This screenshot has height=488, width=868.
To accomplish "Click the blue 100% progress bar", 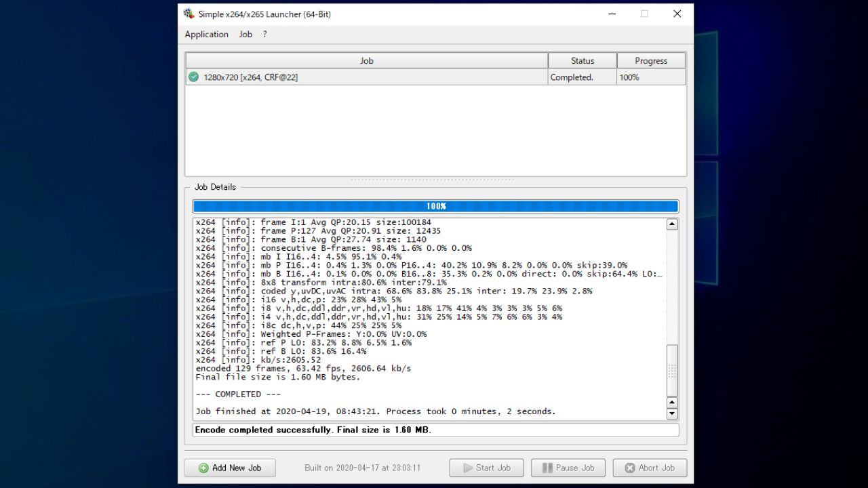I will [x=435, y=206].
